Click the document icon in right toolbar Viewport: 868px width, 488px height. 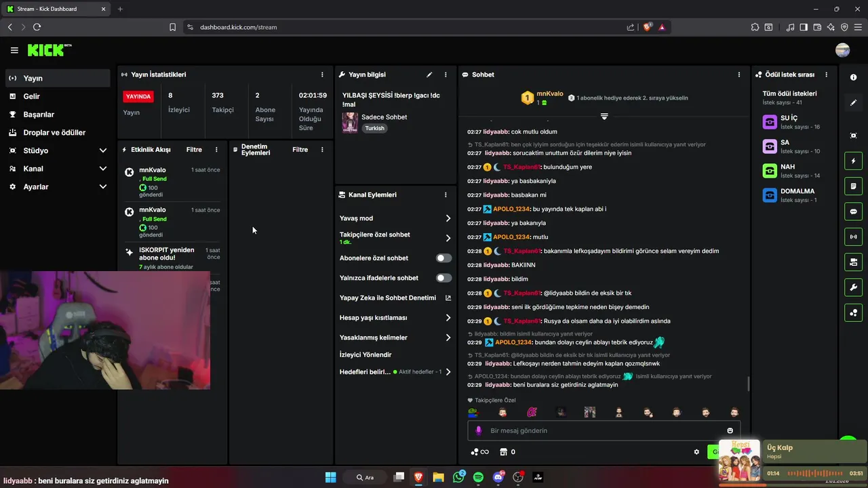coord(853,186)
